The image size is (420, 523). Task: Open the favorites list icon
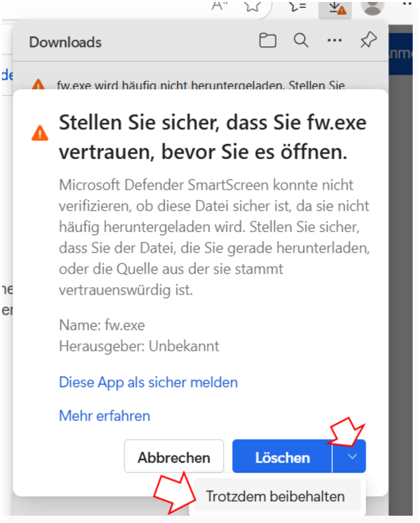(297, 6)
